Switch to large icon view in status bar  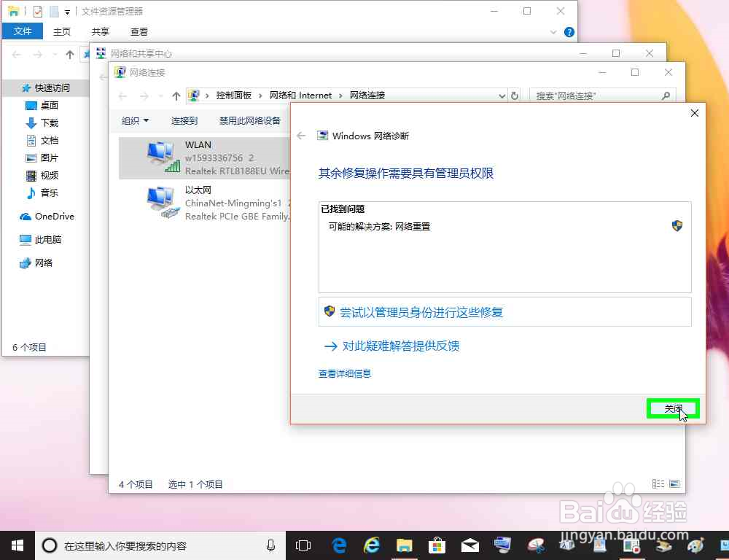[x=674, y=483]
